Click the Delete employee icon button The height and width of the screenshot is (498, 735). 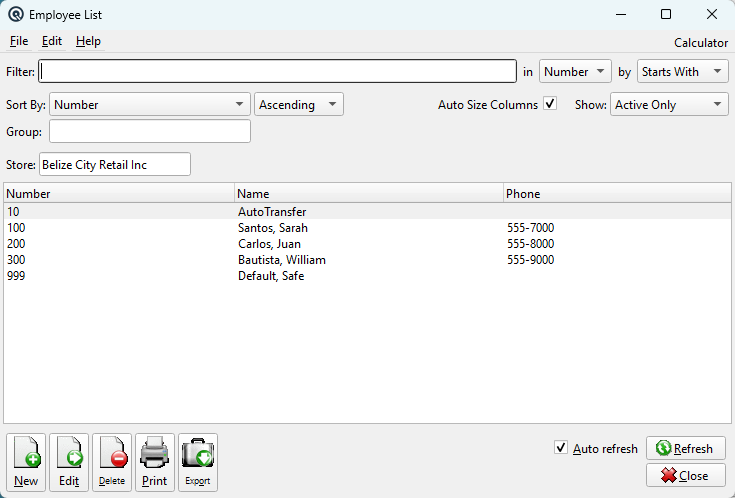point(112,462)
